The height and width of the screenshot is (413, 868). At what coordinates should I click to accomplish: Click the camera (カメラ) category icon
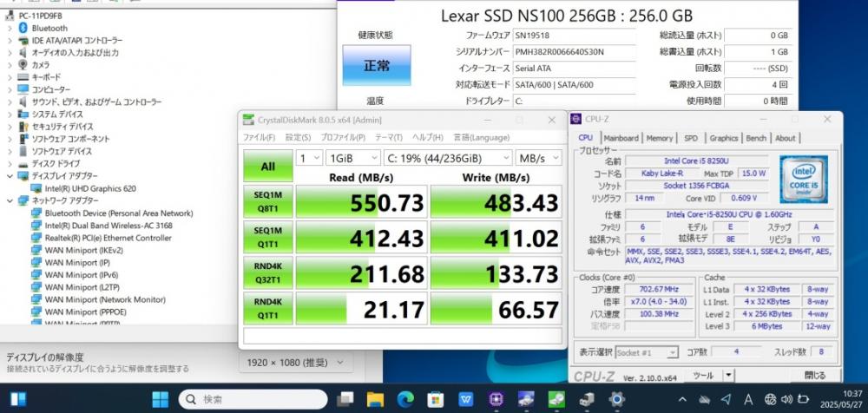pyautogui.click(x=23, y=65)
